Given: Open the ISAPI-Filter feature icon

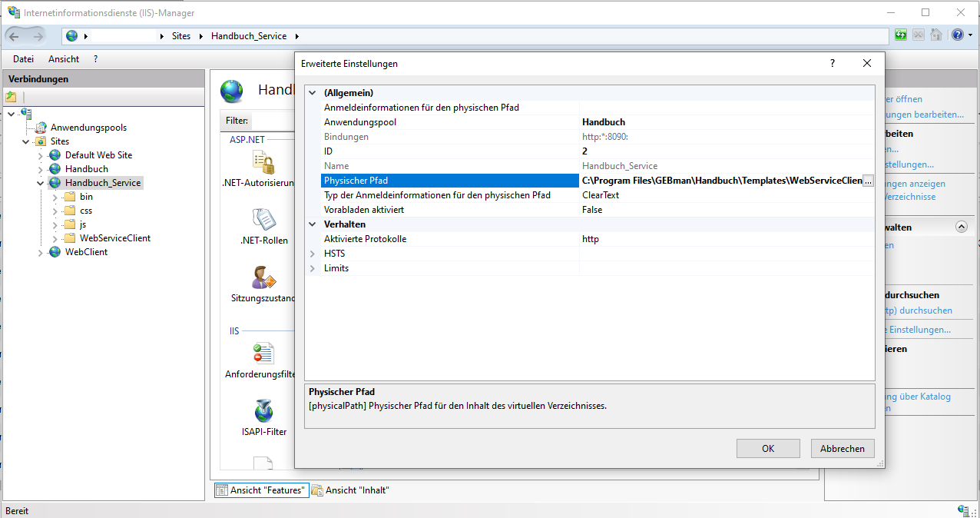Looking at the screenshot, I should pos(263,411).
